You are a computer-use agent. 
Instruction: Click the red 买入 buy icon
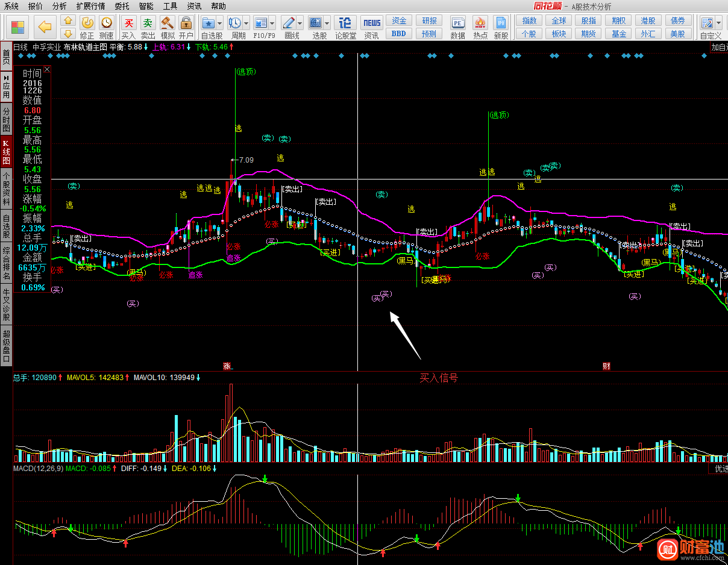[128, 23]
